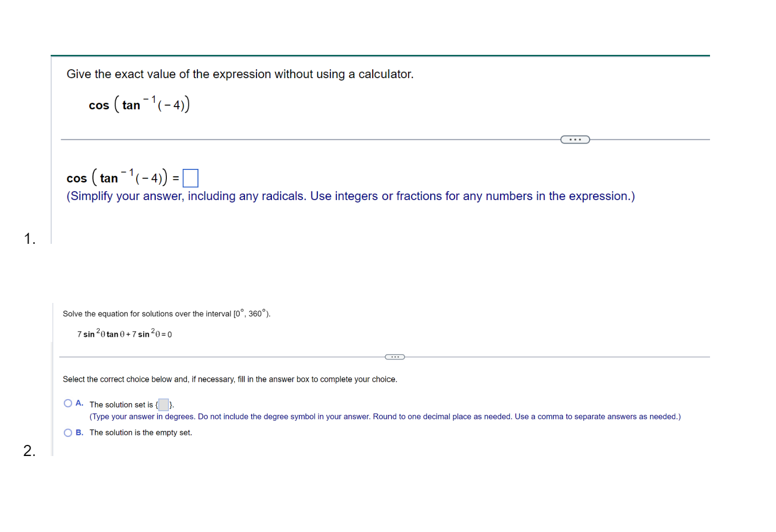
Task: Click the teal top border of problem 1
Action: pyautogui.click(x=380, y=55)
